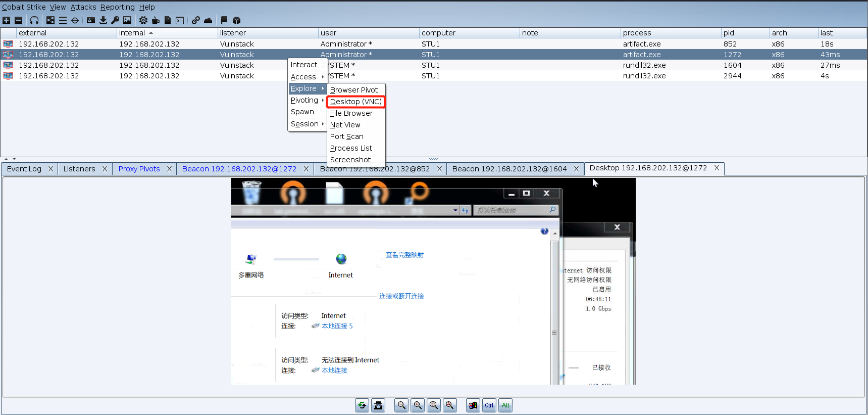Open the Help menu
Image resolution: width=868 pixels, height=415 pixels.
[x=147, y=7]
